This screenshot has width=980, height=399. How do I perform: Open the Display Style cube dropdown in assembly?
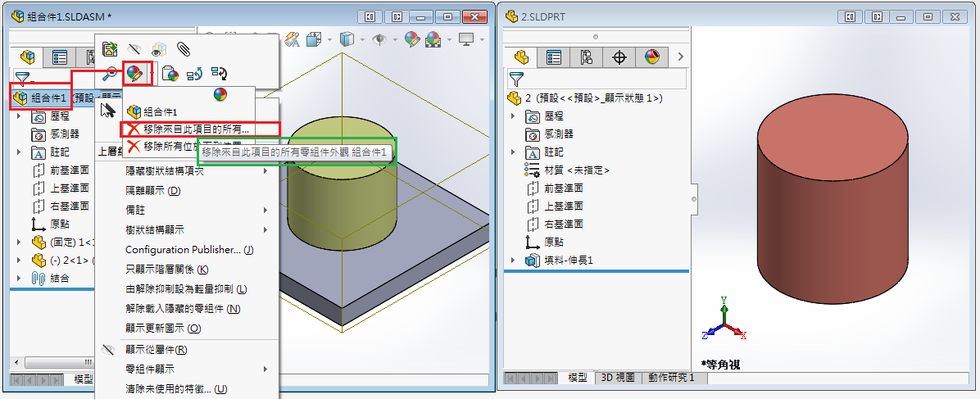347,39
